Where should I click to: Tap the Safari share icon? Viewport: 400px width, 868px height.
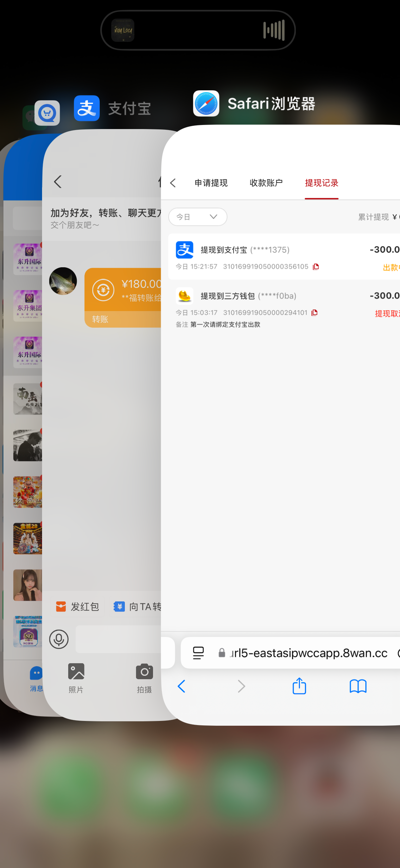click(299, 686)
